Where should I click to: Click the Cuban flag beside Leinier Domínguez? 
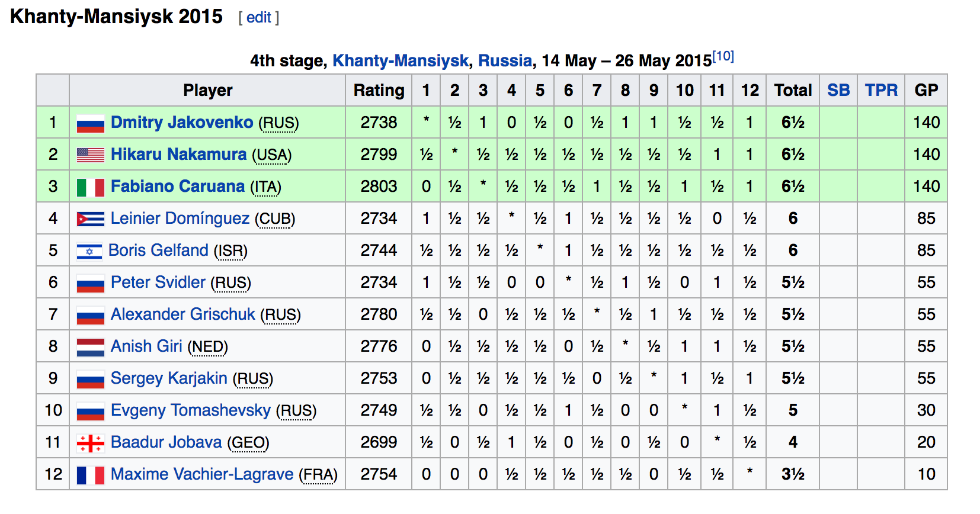pyautogui.click(x=91, y=219)
